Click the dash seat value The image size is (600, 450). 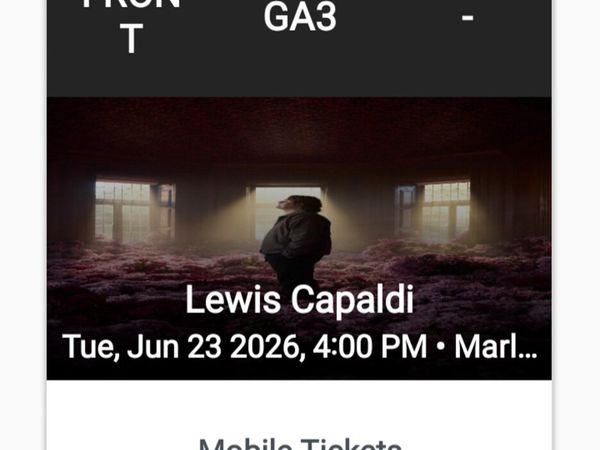point(467,18)
